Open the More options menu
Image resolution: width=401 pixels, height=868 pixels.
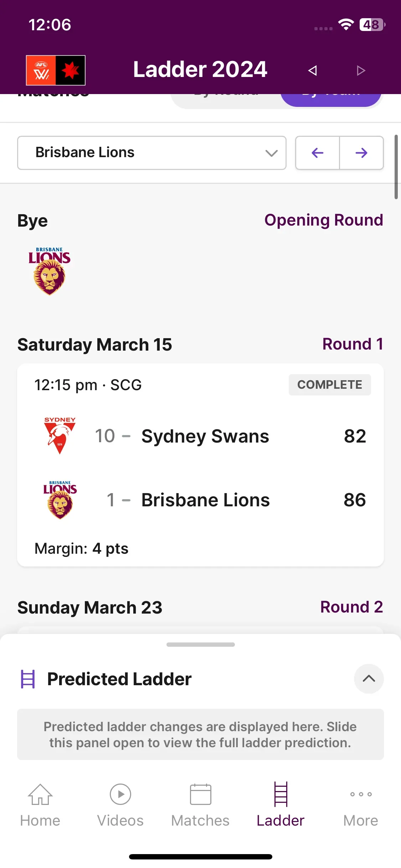pyautogui.click(x=361, y=805)
